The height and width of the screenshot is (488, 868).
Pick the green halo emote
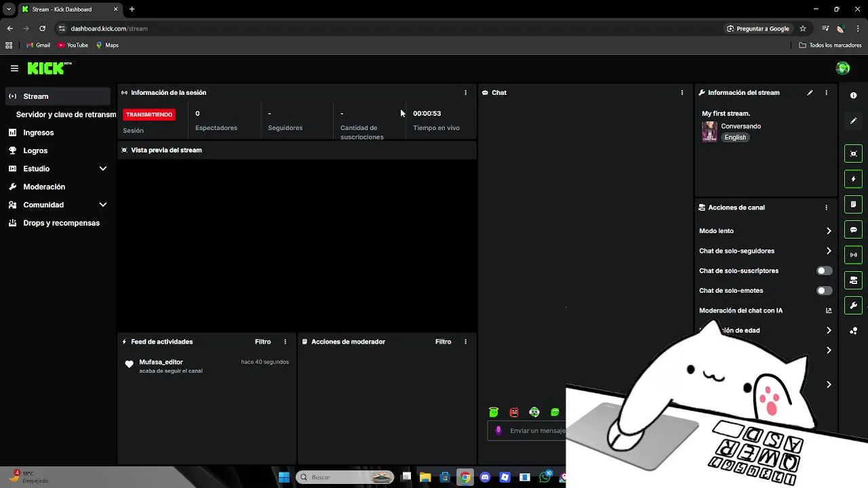click(x=494, y=412)
